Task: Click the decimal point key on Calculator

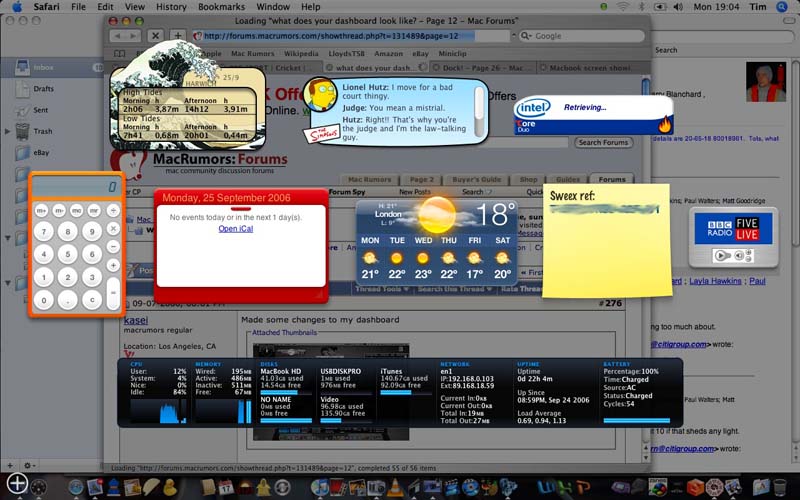Action: coord(67,300)
